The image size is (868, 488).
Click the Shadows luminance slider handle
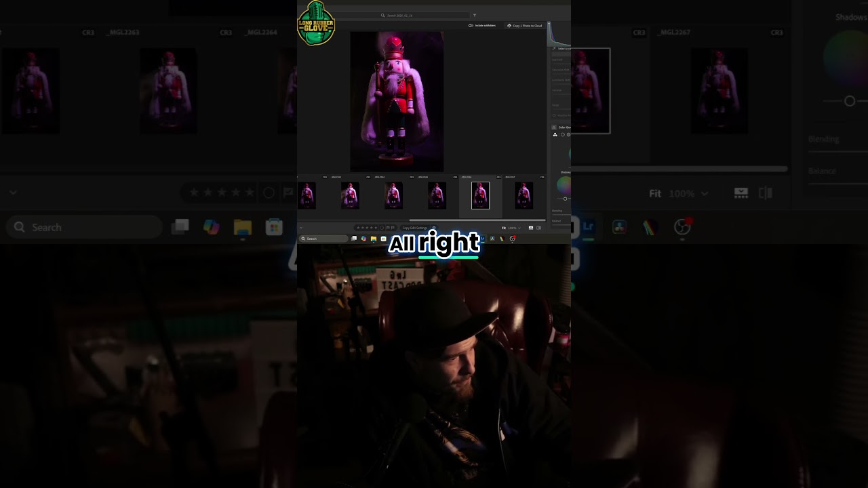[566, 199]
